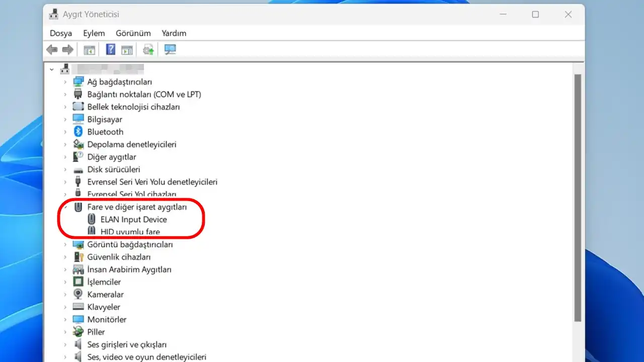Open the Dosya menu
This screenshot has height=362, width=644.
pyautogui.click(x=60, y=33)
